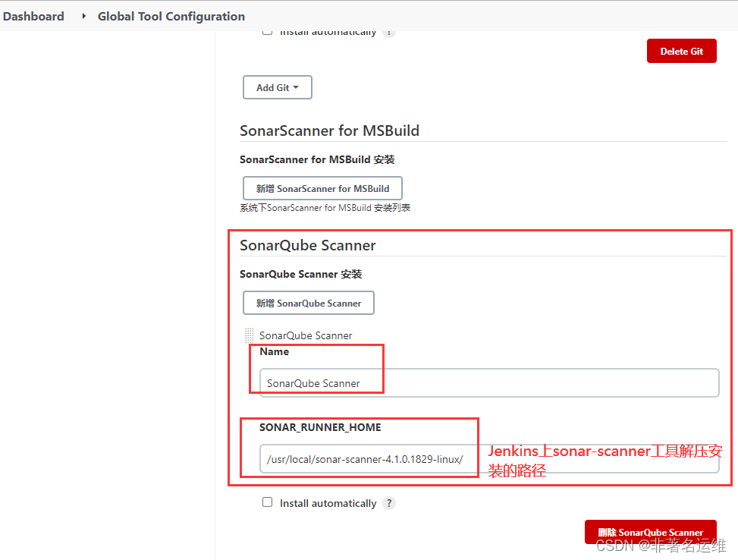Focus the Name input field
Viewport: 738px width, 560px height.
[x=489, y=383]
